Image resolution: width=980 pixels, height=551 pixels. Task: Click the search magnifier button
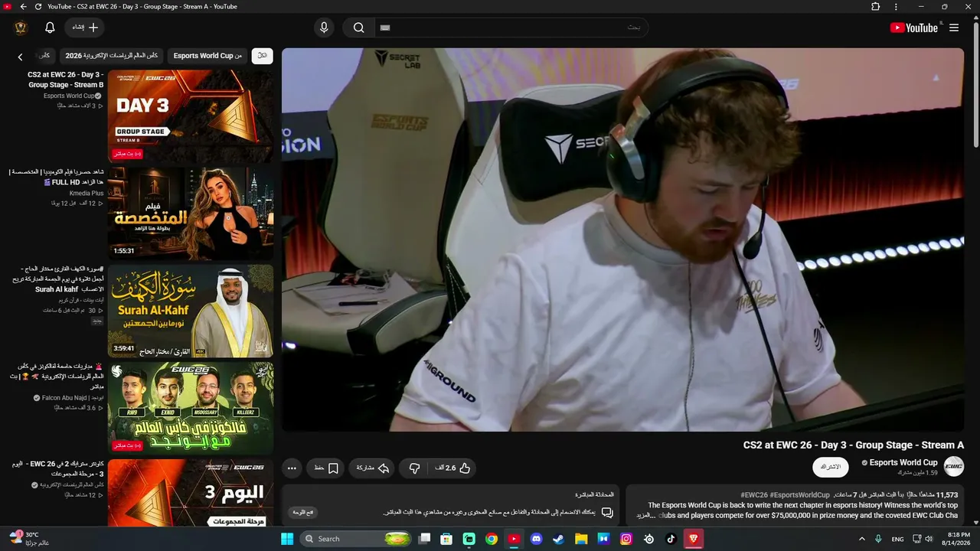coord(358,28)
